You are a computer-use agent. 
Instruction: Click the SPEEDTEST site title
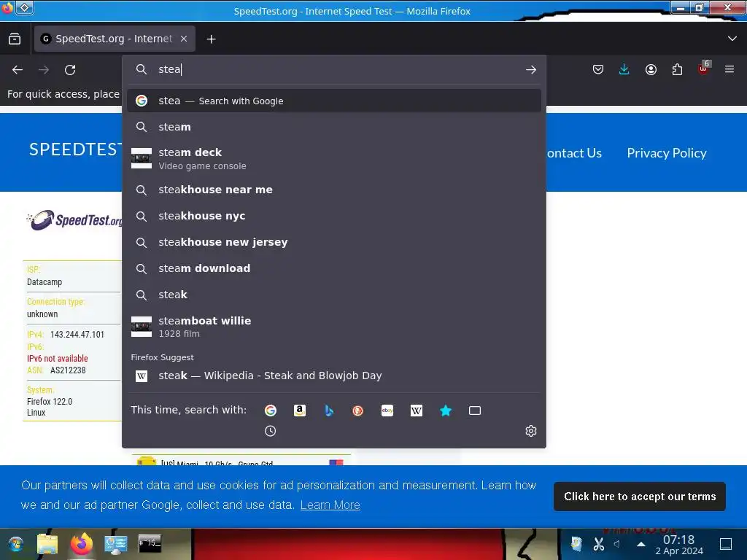[x=75, y=149]
